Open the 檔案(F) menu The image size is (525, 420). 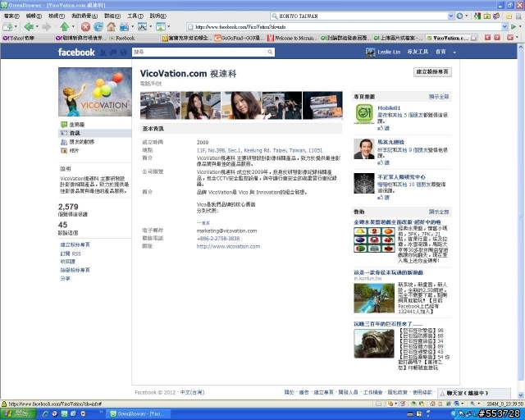coord(11,16)
